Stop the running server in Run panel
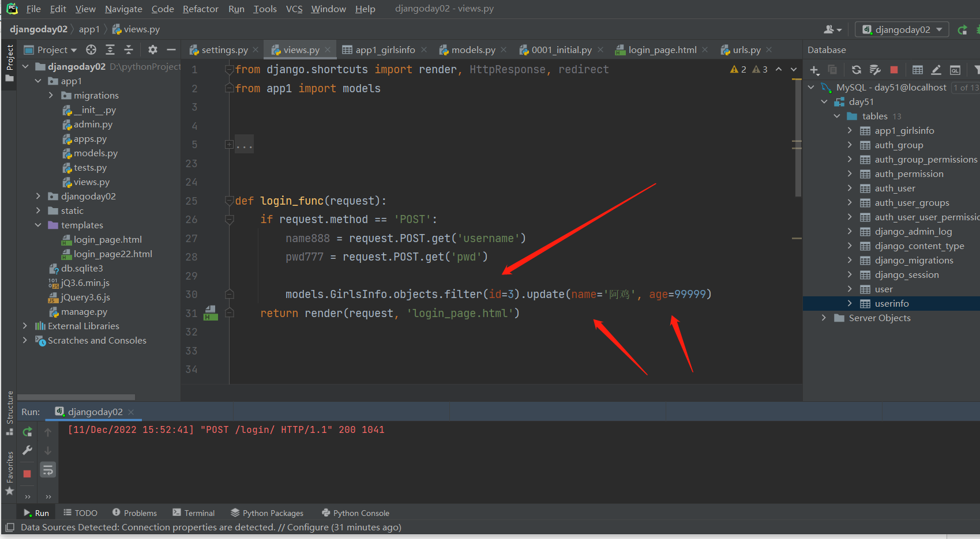 [27, 474]
